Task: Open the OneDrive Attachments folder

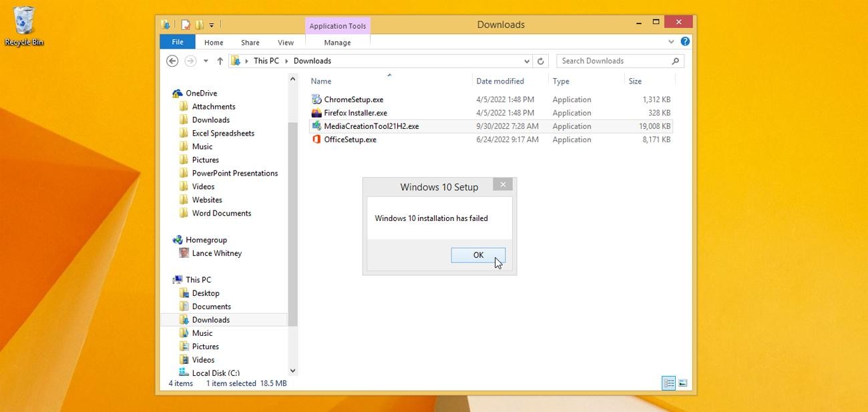Action: point(214,106)
